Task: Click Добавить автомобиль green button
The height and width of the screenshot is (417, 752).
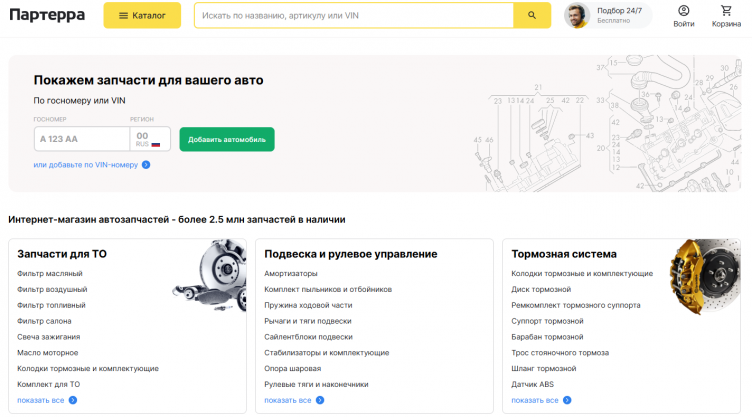Action: pyautogui.click(x=227, y=139)
